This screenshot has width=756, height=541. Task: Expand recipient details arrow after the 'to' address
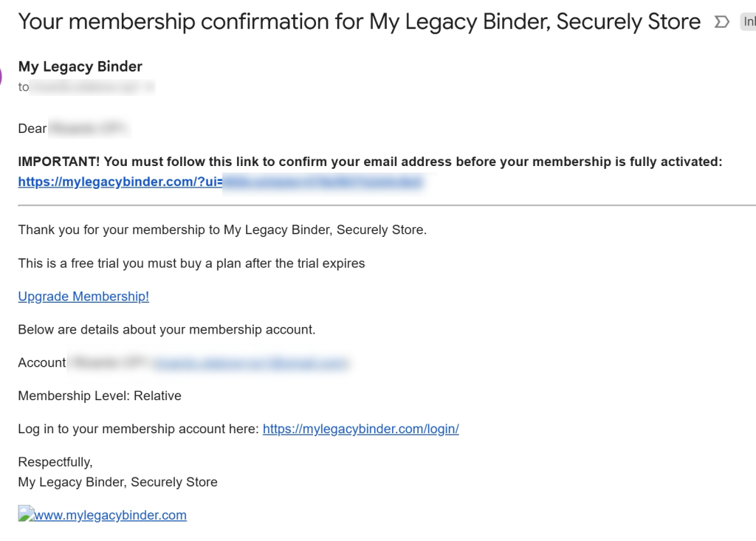pyautogui.click(x=151, y=88)
